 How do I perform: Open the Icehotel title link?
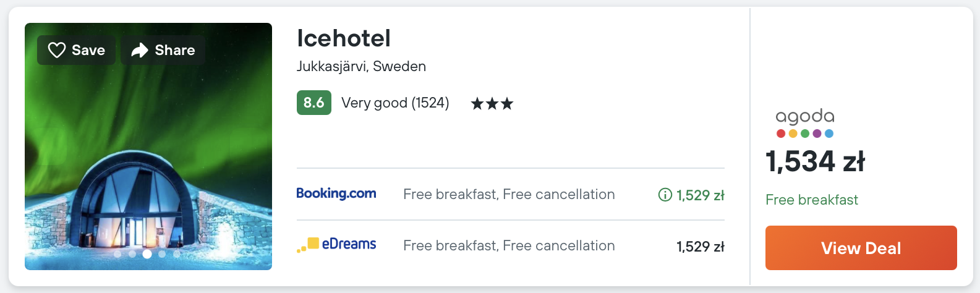click(x=344, y=38)
